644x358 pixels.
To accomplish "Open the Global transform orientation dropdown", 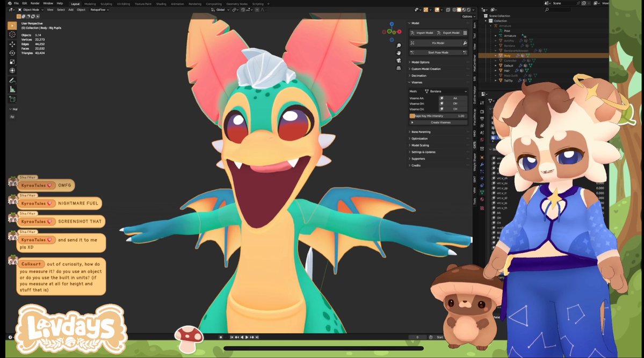I will 220,10.
